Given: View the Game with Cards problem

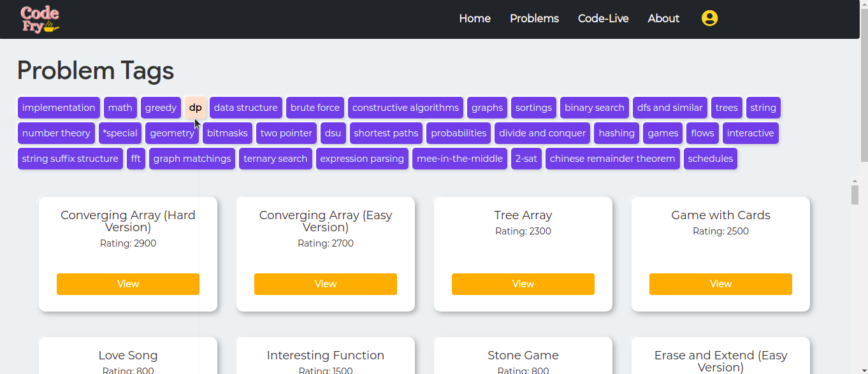Looking at the screenshot, I should [721, 284].
